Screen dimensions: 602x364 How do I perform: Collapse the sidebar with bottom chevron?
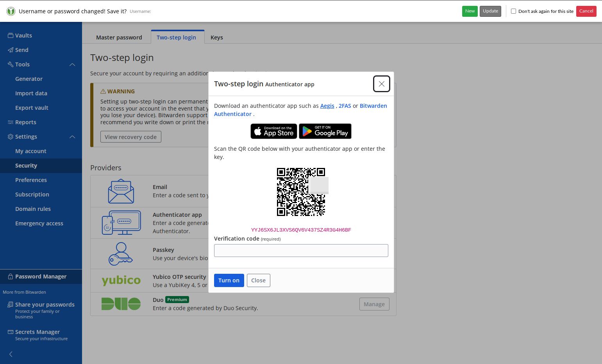(11, 354)
